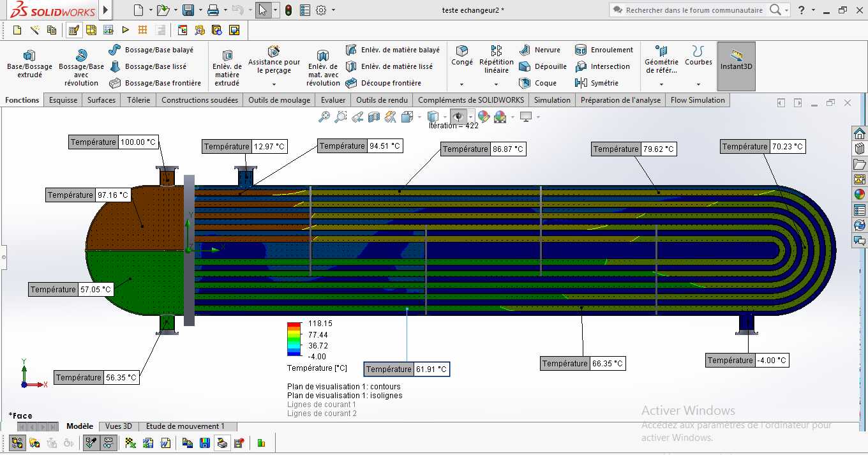
Task: Click the Lignes de courant 1 label
Action: [322, 405]
